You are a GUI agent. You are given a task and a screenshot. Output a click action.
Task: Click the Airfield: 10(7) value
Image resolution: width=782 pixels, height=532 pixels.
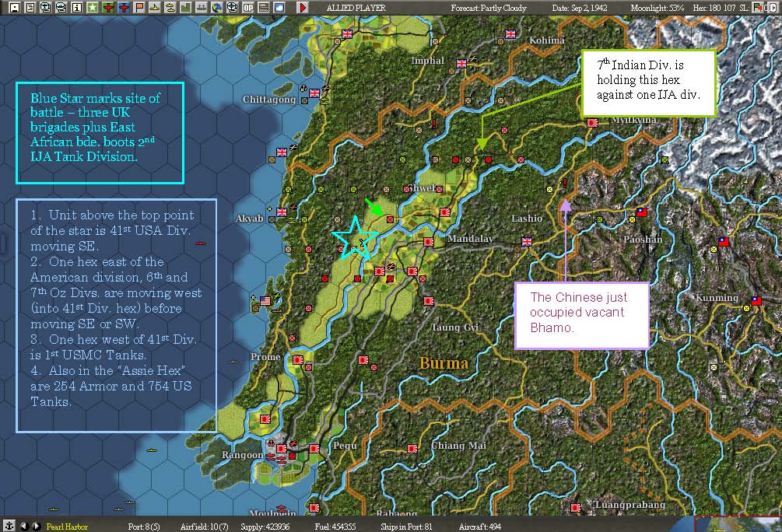[205, 527]
